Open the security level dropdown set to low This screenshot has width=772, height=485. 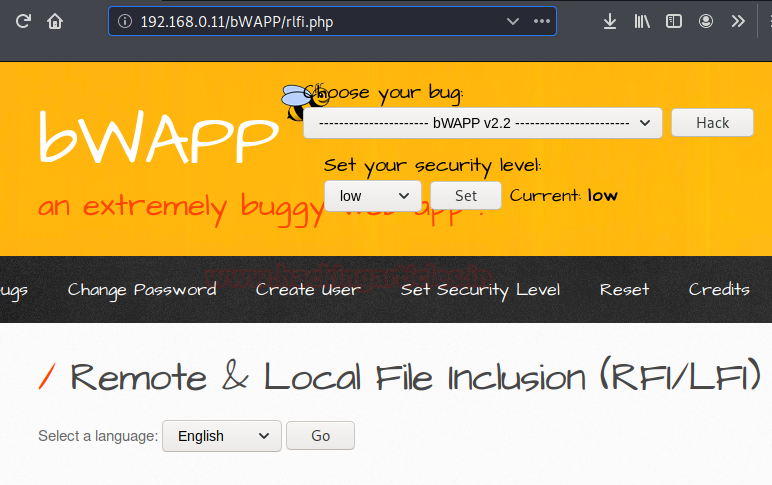tap(373, 196)
